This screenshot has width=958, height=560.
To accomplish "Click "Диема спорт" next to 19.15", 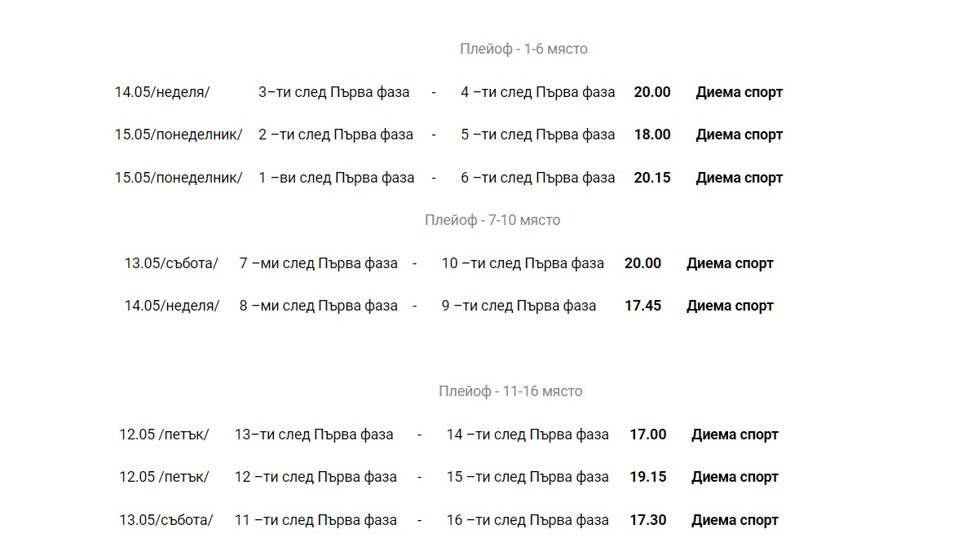I will (735, 477).
